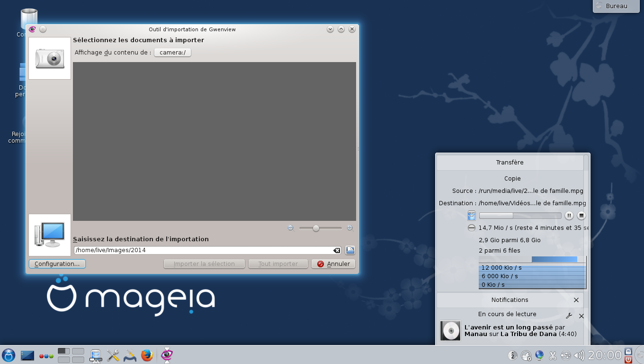The image size is (644, 364).
Task: Click the 2 parmi 6 files text
Action: click(x=500, y=251)
